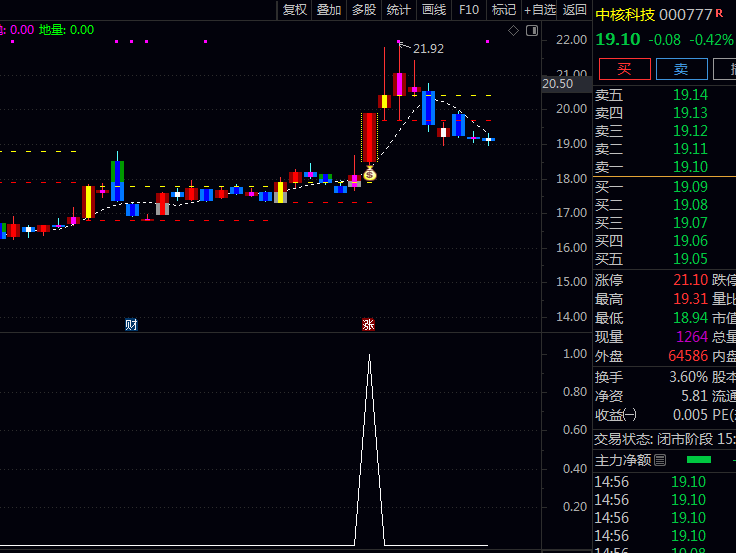Open the 主力净额 list icon
Viewport: 736px width, 553px height.
coord(660,460)
